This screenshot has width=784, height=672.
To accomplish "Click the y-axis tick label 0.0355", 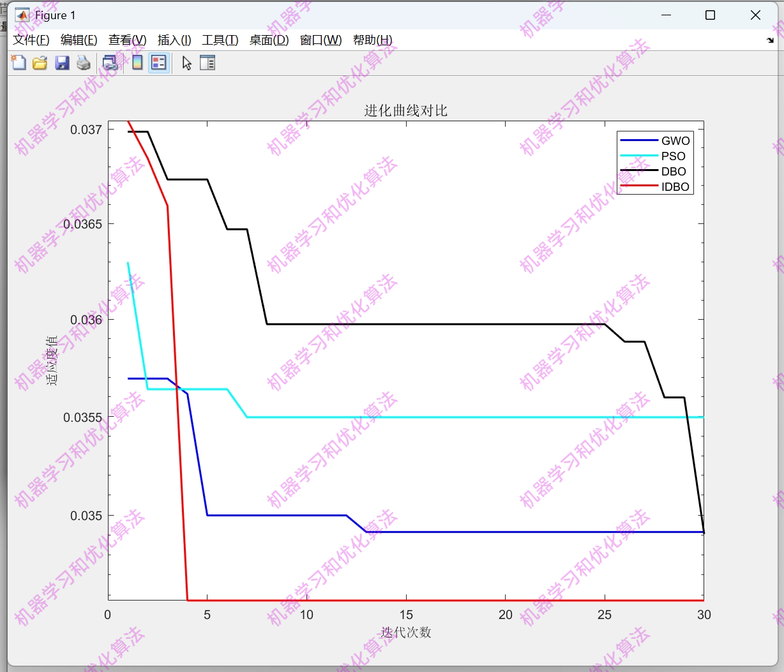I will 83,417.
